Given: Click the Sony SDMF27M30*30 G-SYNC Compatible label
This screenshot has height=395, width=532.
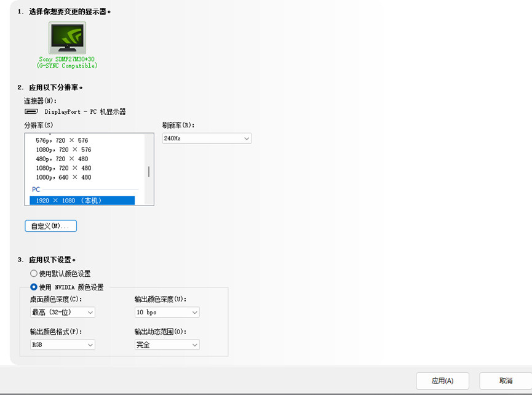Looking at the screenshot, I should (67, 62).
